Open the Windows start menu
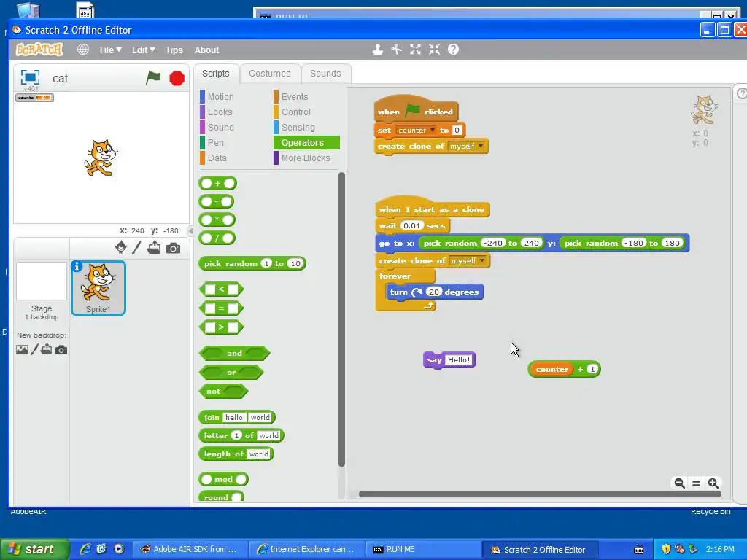Image resolution: width=747 pixels, height=560 pixels. tap(35, 549)
